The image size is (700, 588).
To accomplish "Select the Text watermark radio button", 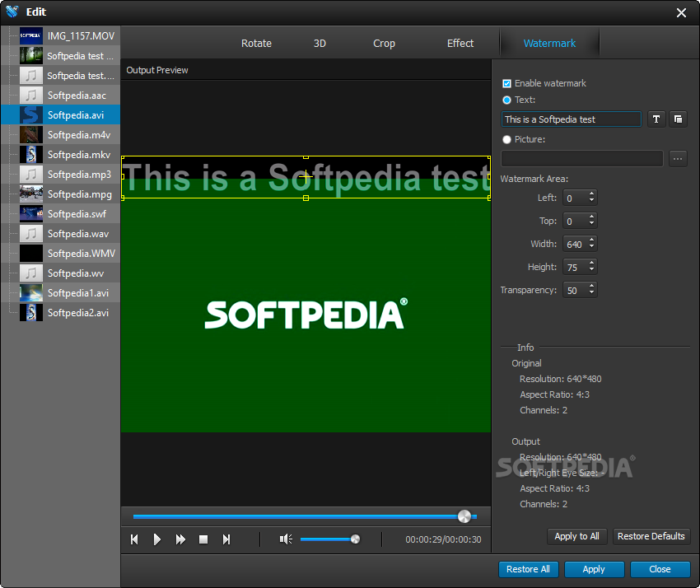I will (506, 100).
